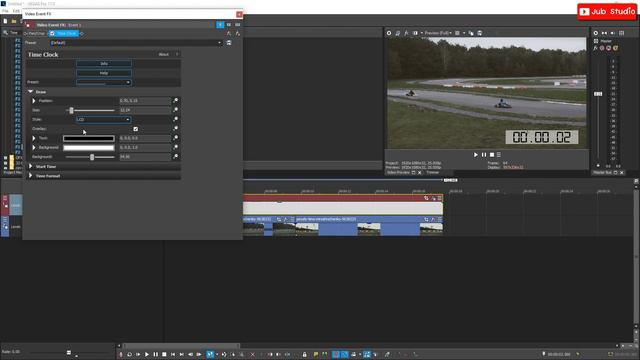The height and width of the screenshot is (360, 640).
Task: Toggle animation for the Overlay parameter
Action: 176,129
